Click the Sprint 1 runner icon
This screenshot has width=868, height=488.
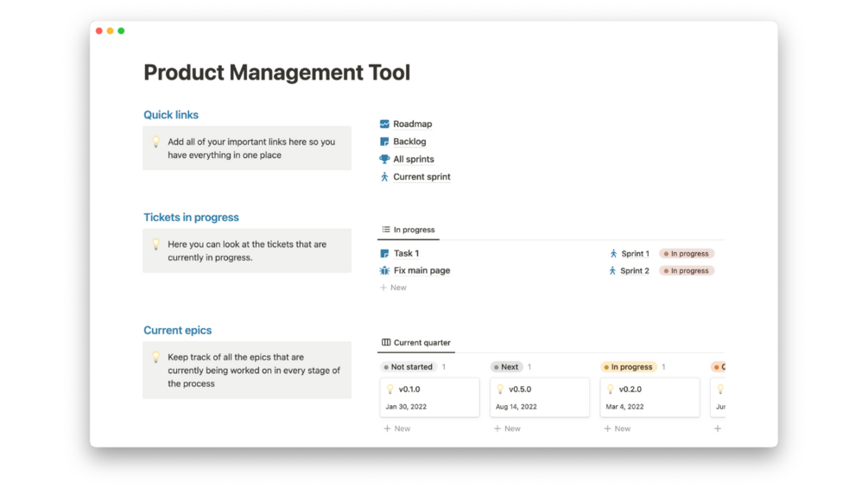(x=613, y=254)
